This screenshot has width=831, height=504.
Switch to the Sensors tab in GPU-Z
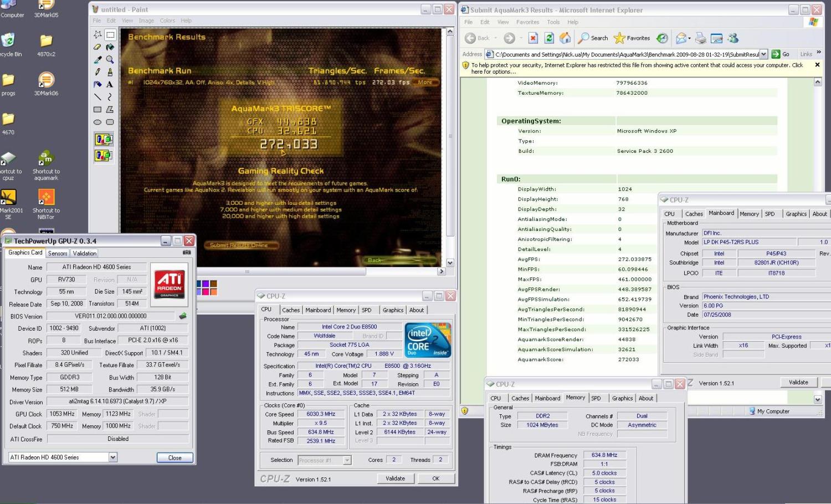click(58, 253)
